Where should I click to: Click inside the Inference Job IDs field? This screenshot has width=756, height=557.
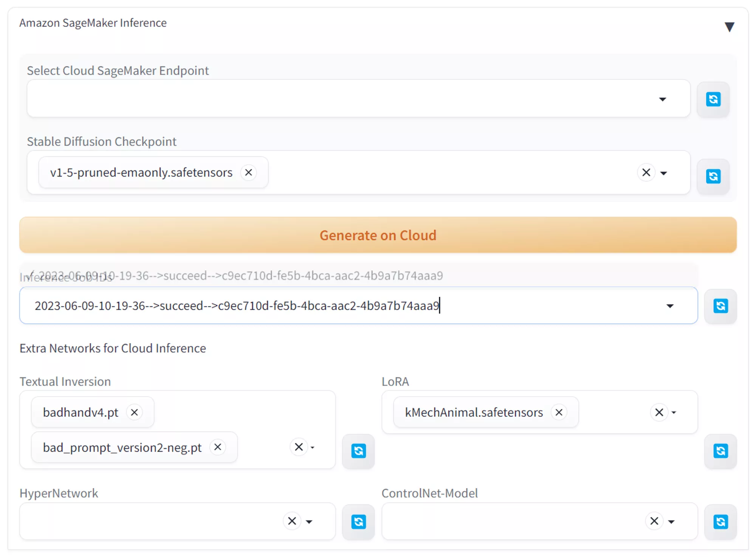(358, 305)
